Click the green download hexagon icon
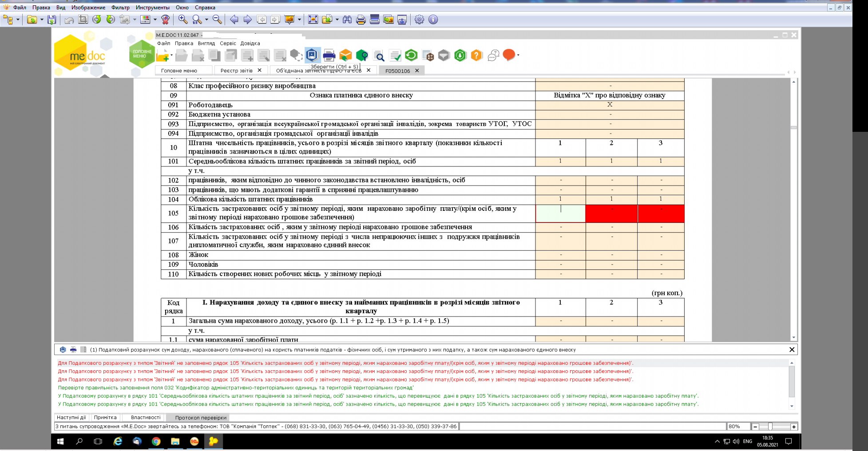Image resolution: width=868 pixels, height=451 pixels. (460, 55)
